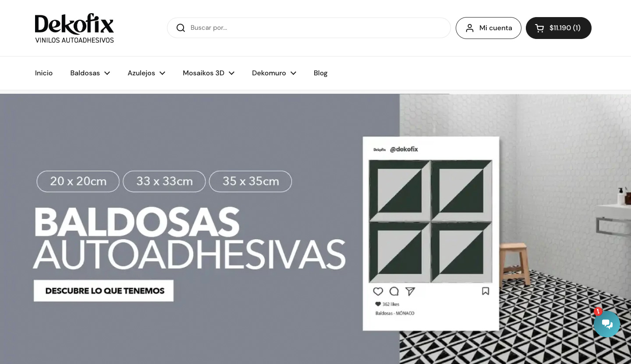Click the account person icon
Image resolution: width=631 pixels, height=364 pixels.
pyautogui.click(x=470, y=28)
